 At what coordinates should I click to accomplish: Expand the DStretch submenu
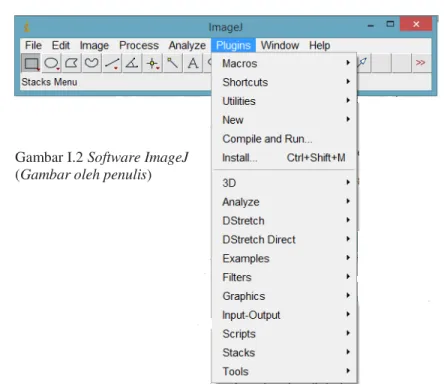click(285, 221)
